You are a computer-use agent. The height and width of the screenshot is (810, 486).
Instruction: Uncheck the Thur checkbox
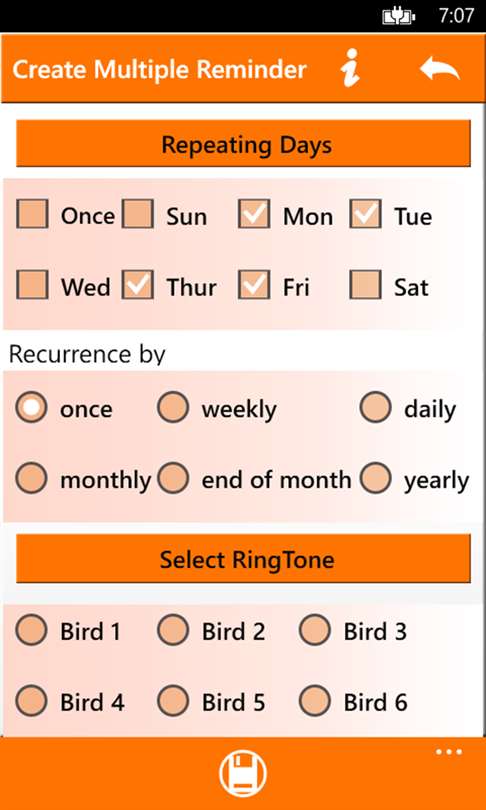pyautogui.click(x=137, y=285)
